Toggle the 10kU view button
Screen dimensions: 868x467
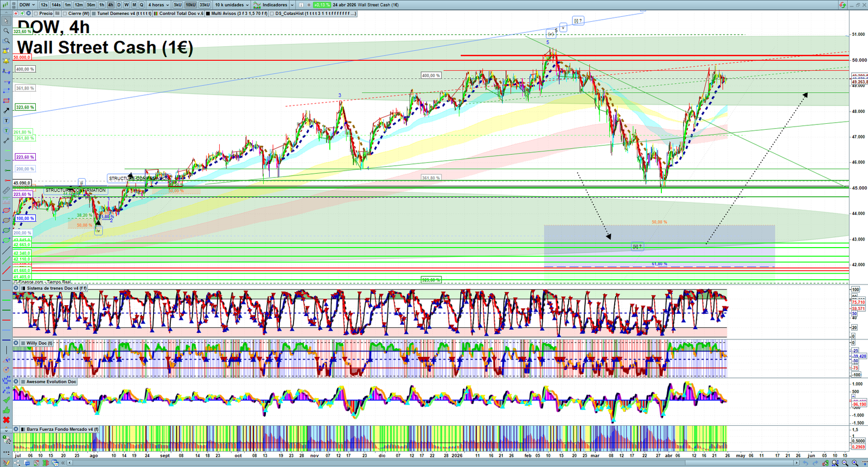click(190, 5)
